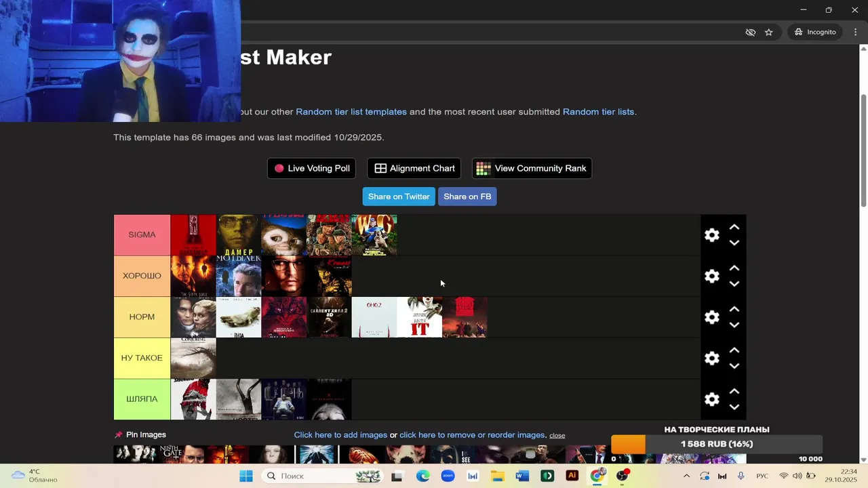The height and width of the screenshot is (488, 868).
Task: Move ХОРОШО row down with arrow
Action: [x=734, y=284]
